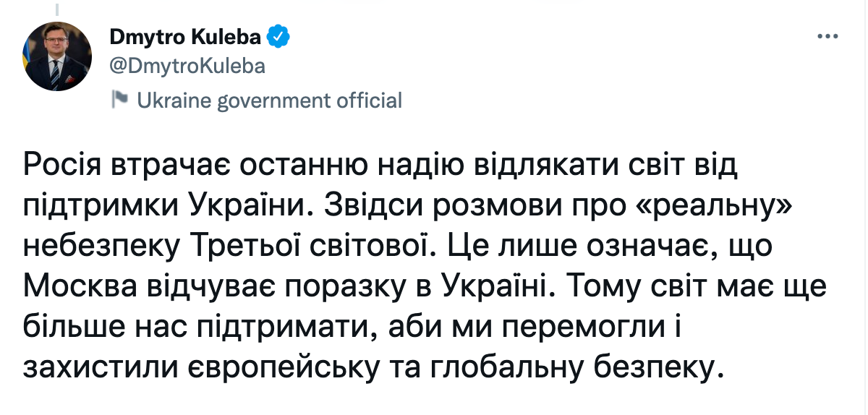Viewport: 868px width, 415px height.
Task: Click the 'Ukraine government official' label
Action: 269,100
